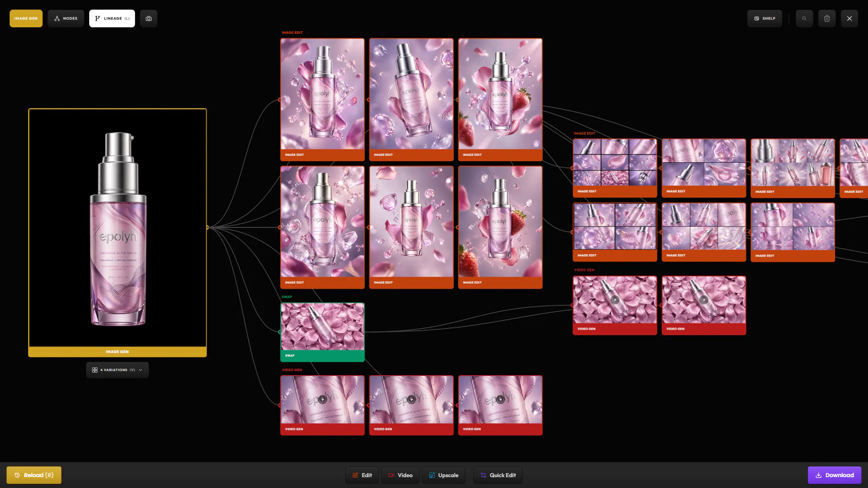The image size is (868, 488).
Task: Select second-row left Image Edit with ice crystals
Action: pyautogui.click(x=322, y=227)
